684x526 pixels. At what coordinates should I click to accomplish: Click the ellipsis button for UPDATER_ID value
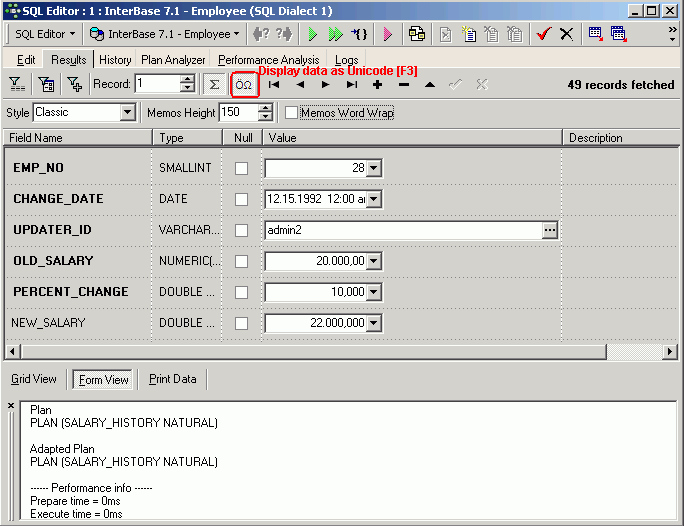(550, 230)
